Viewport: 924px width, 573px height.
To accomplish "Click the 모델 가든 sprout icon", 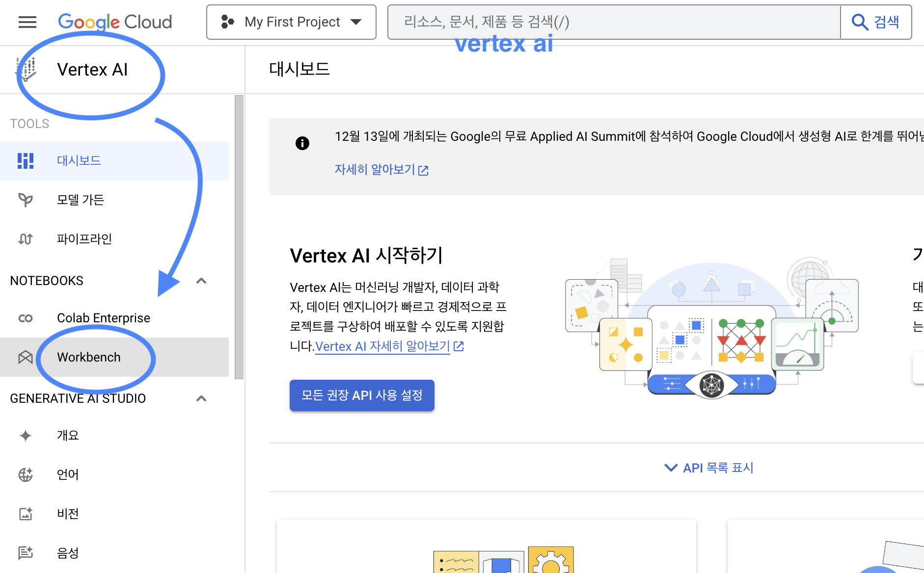I will point(26,200).
